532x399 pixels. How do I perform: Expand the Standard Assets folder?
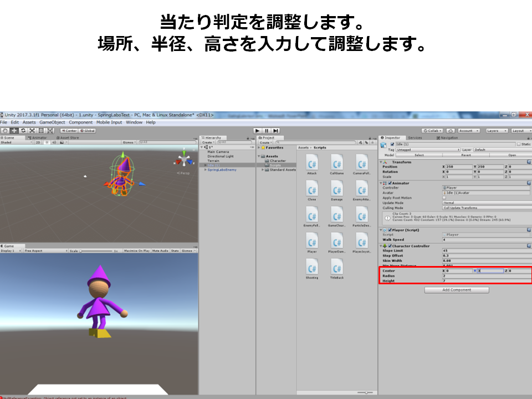(263, 170)
